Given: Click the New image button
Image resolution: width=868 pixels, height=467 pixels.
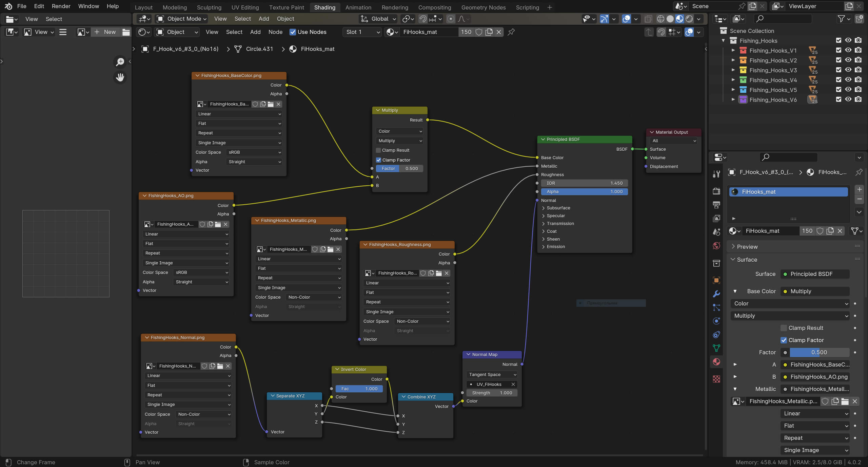Looking at the screenshot, I should pyautogui.click(x=105, y=32).
